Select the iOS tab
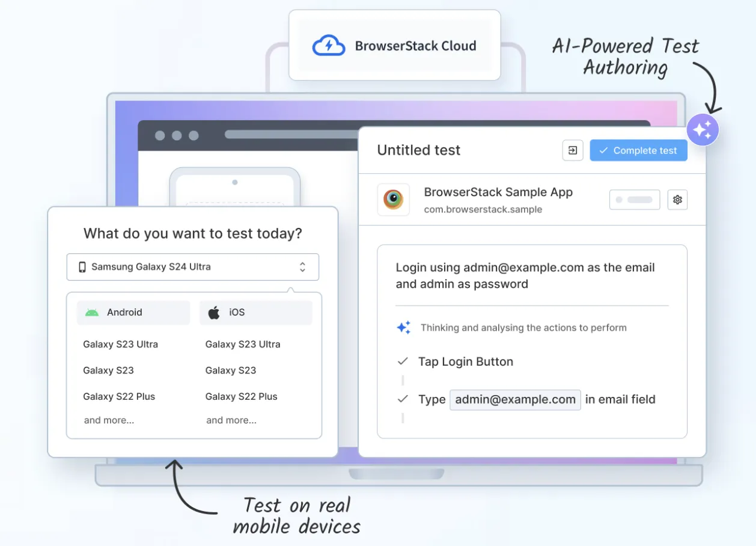Image resolution: width=756 pixels, height=546 pixels. pyautogui.click(x=255, y=313)
